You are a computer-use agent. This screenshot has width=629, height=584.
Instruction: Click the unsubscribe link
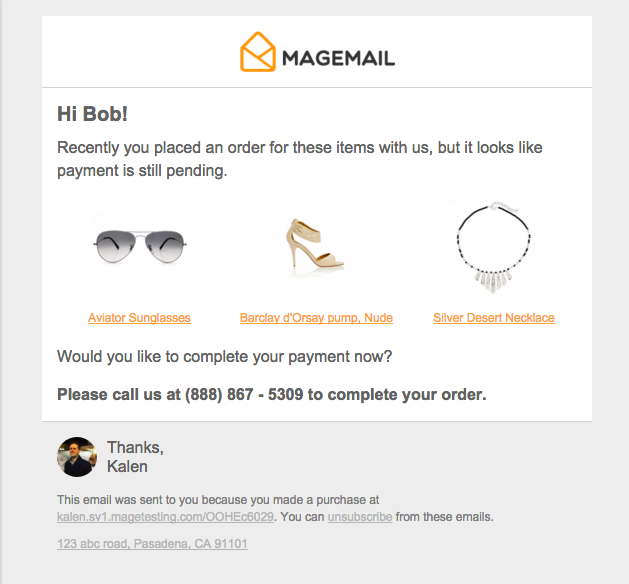pyautogui.click(x=360, y=517)
